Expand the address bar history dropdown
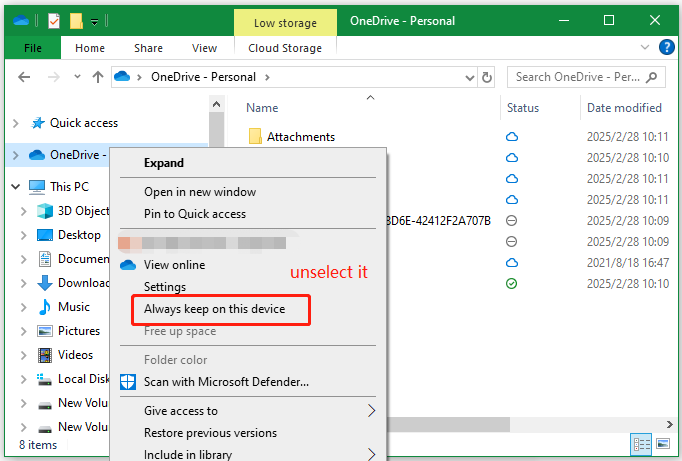Viewport: 682px width, 461px height. point(470,78)
